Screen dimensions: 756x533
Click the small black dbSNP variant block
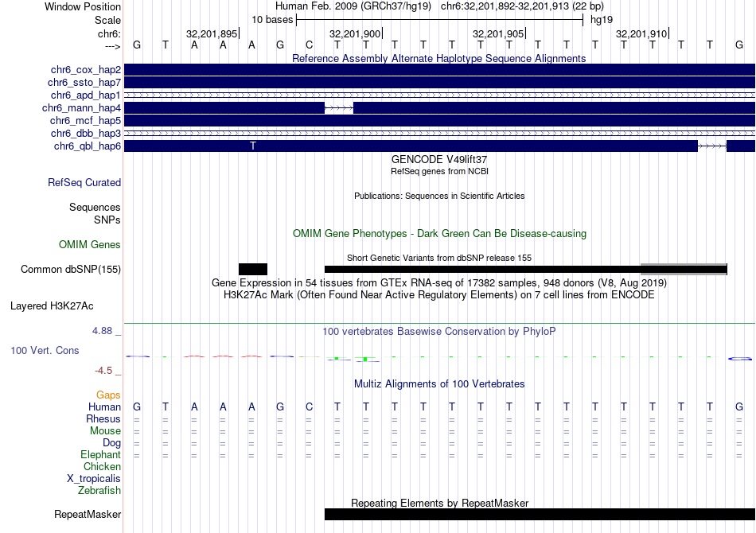(253, 270)
